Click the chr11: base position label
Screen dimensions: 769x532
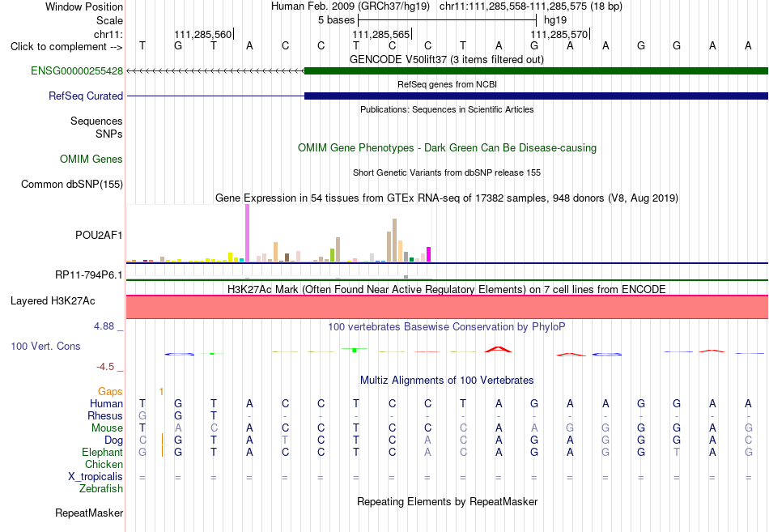pos(108,34)
